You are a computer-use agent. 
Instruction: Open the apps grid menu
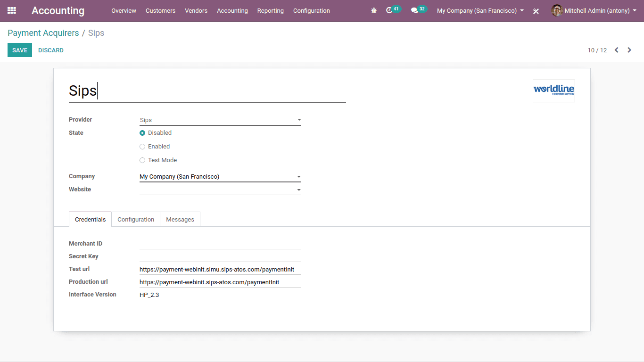(x=12, y=10)
